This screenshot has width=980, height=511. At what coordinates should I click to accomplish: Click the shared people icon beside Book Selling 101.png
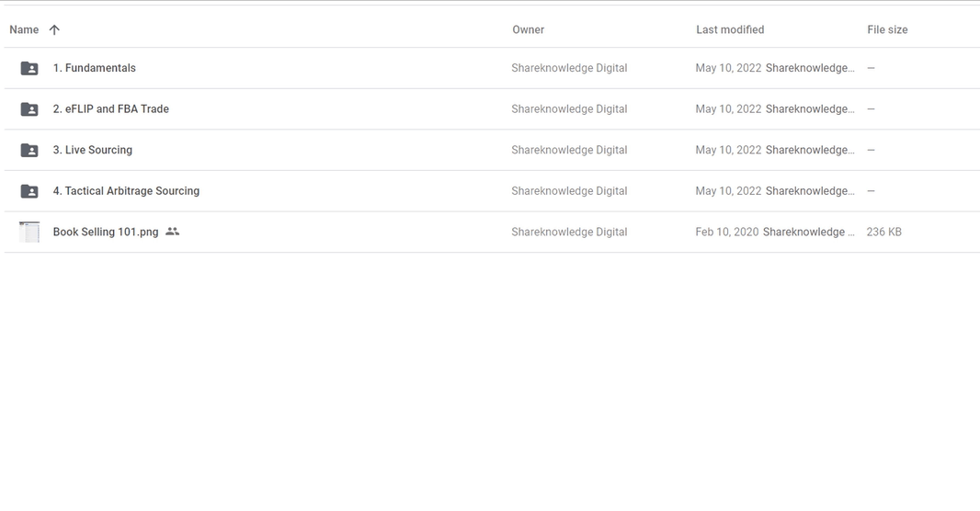[173, 232]
